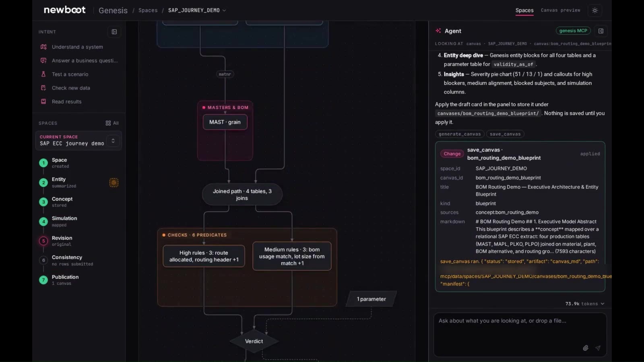Click the matnr edge label
This screenshot has width=644, height=362.
pyautogui.click(x=225, y=74)
